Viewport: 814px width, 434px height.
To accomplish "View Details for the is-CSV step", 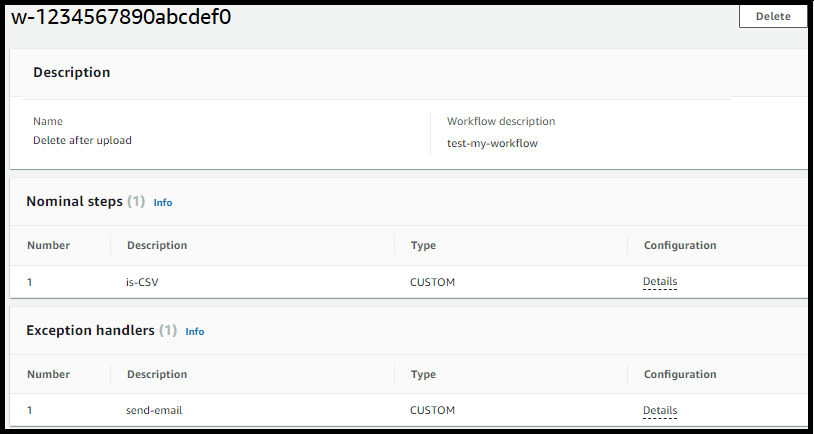I will pos(659,282).
